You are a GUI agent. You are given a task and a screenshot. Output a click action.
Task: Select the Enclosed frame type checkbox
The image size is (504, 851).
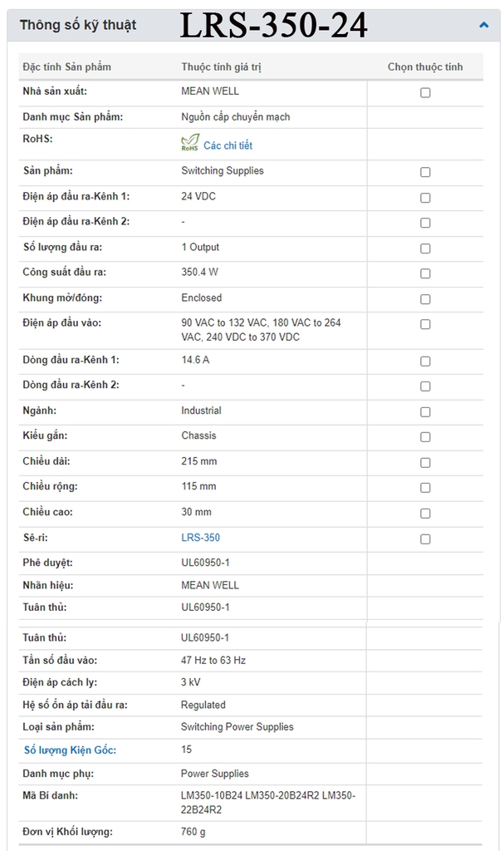tap(425, 299)
